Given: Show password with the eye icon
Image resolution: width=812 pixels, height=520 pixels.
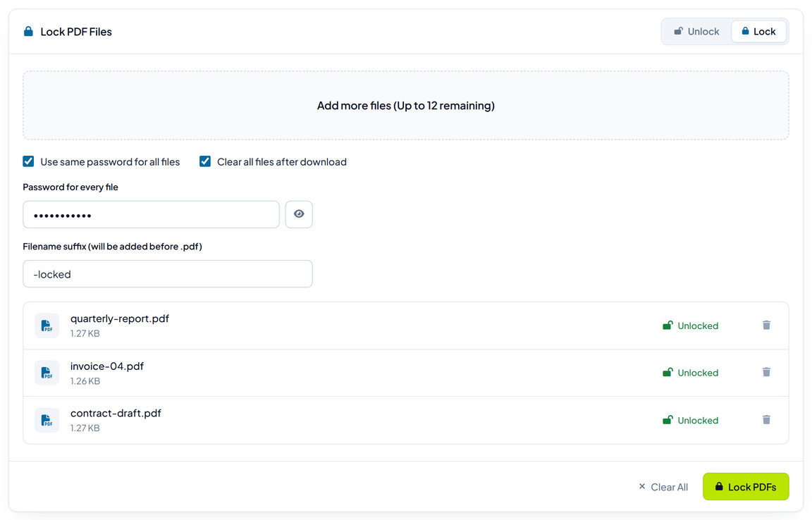Looking at the screenshot, I should click(x=299, y=214).
